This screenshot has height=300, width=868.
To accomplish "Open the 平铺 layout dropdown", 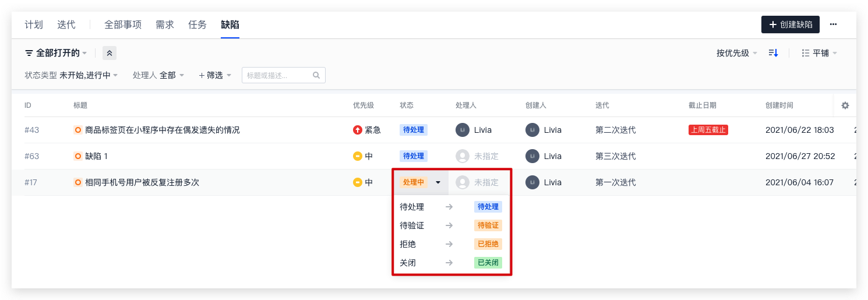I will point(820,53).
